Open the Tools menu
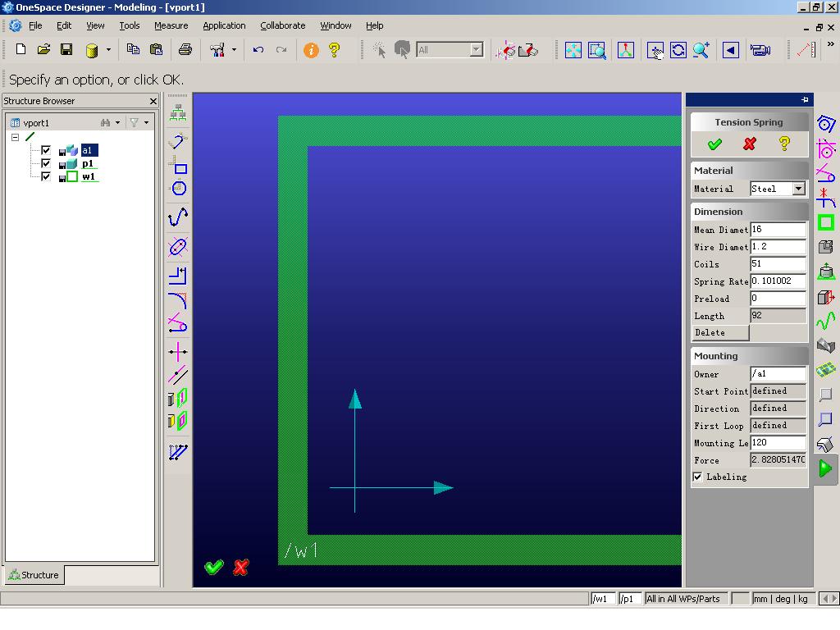 pos(129,25)
